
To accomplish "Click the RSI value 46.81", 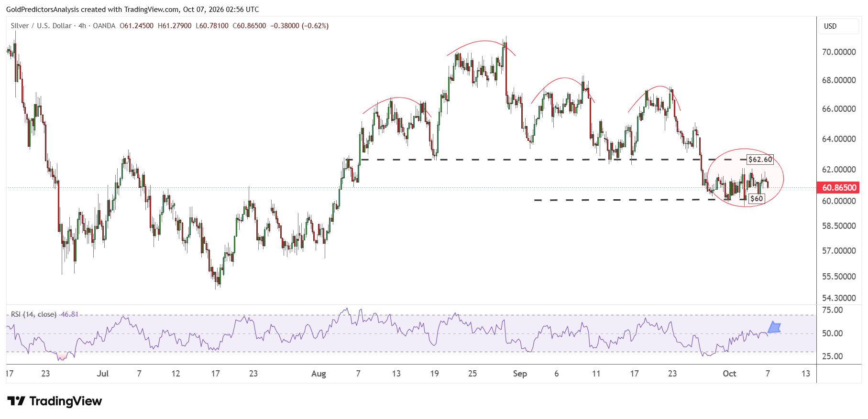I will [70, 314].
